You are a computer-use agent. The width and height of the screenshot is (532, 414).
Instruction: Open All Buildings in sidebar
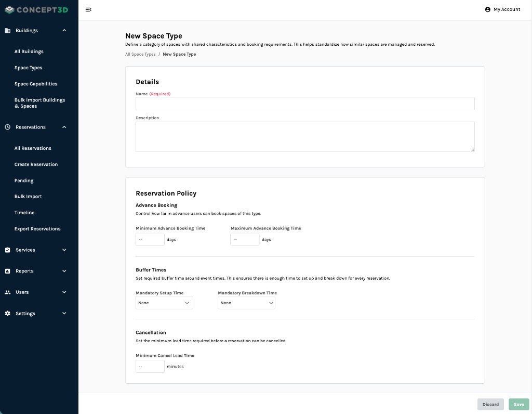coord(29,51)
